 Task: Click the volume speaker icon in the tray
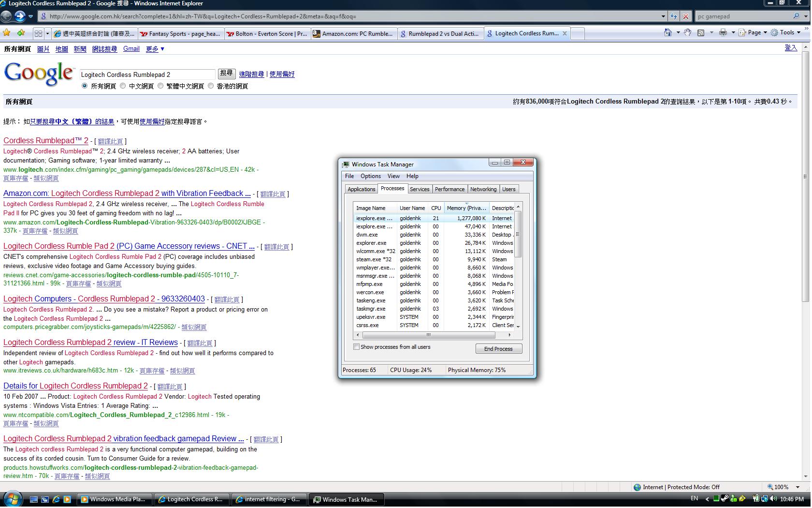[x=773, y=499]
